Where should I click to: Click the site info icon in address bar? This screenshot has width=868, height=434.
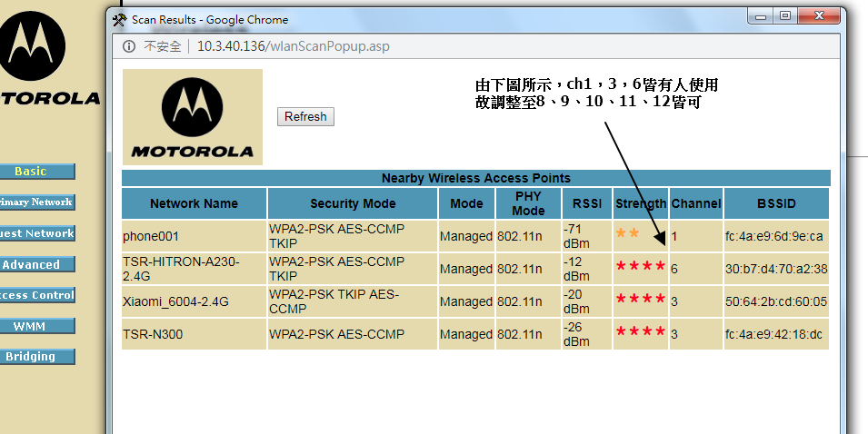[x=129, y=46]
